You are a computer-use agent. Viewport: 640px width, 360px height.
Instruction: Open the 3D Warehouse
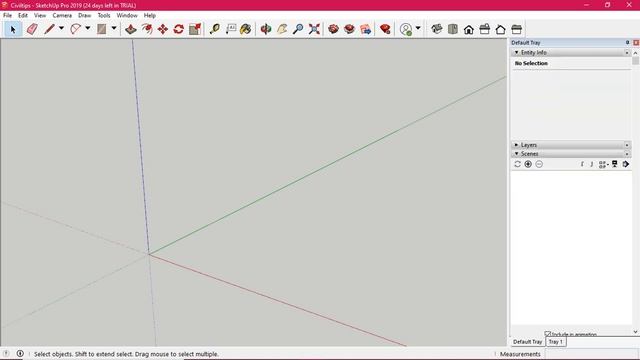coord(333,29)
